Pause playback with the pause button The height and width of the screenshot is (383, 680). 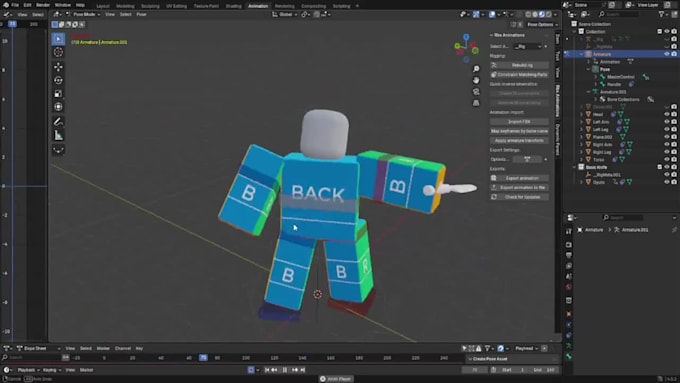(285, 370)
